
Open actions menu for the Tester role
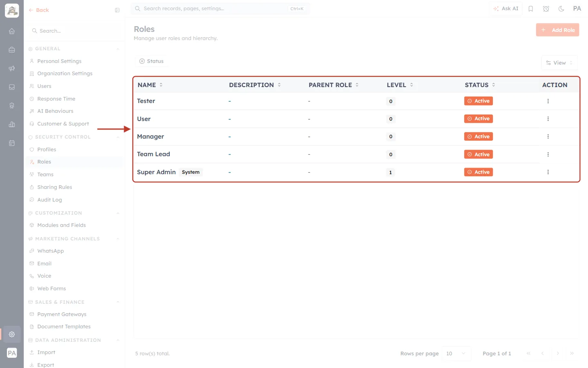548,101
